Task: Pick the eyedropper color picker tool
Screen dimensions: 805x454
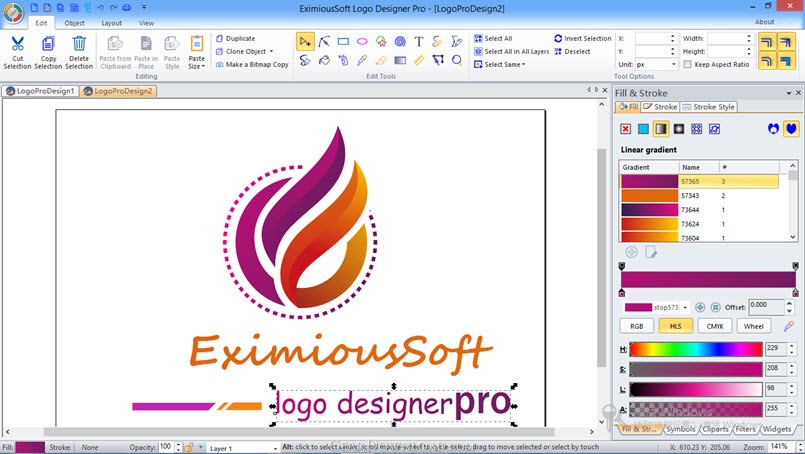Action: coord(362,61)
